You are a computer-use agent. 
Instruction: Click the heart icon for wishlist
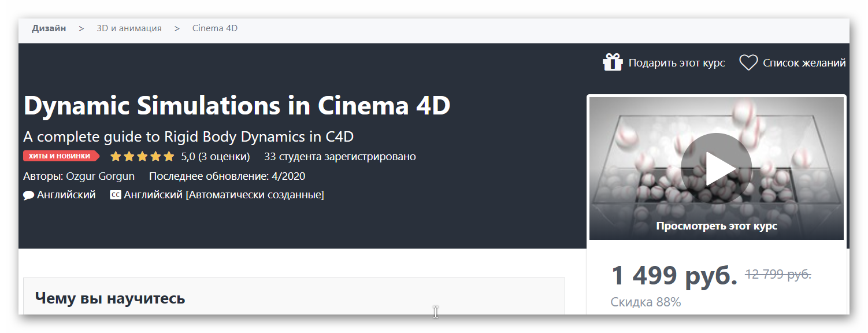pos(748,62)
